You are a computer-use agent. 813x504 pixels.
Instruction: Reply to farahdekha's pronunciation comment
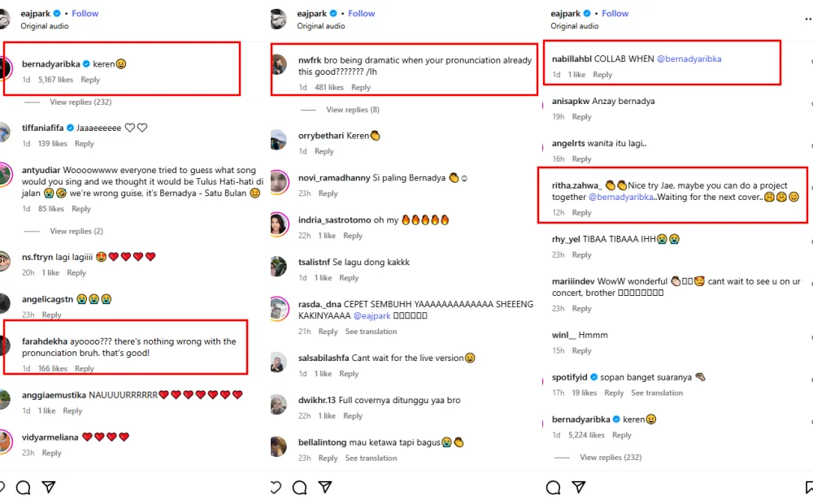coord(85,369)
